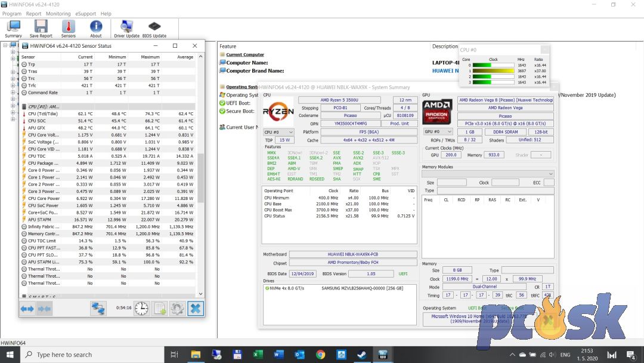Open sensor settings gear icon

tap(178, 308)
